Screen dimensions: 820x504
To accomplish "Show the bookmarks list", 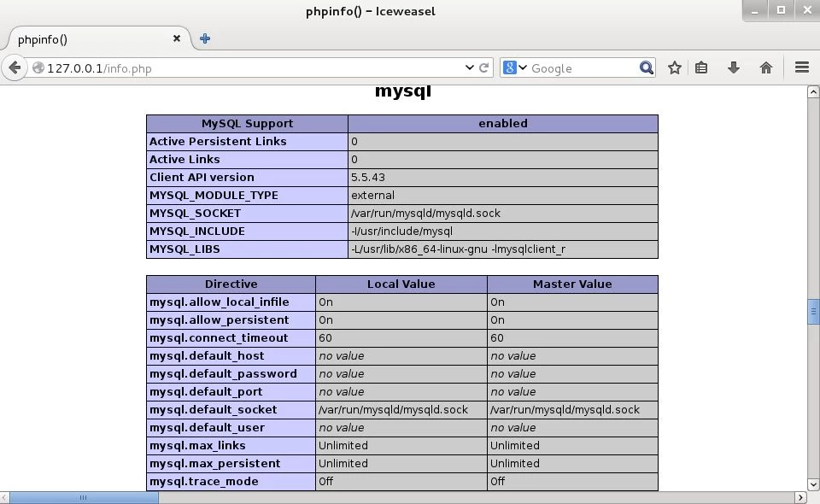I will tap(702, 67).
